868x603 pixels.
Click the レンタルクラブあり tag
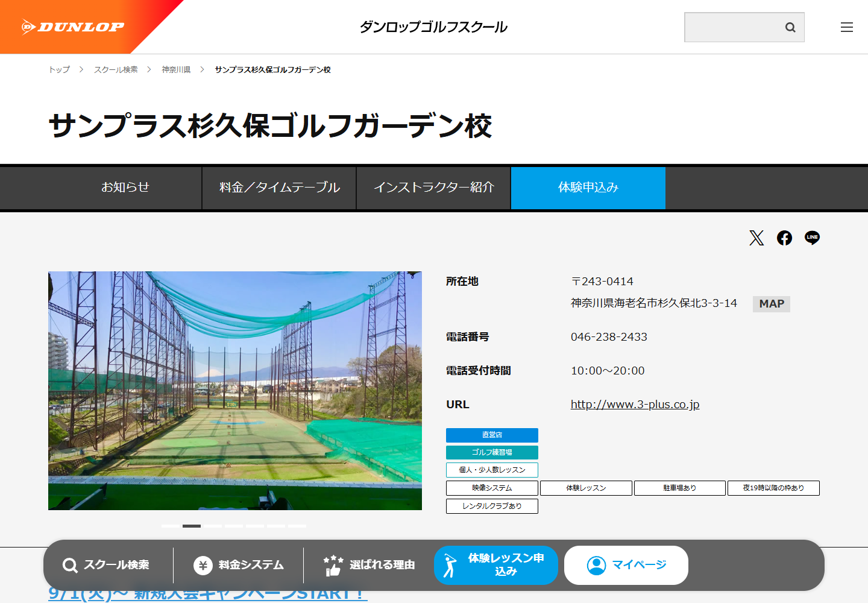pyautogui.click(x=492, y=506)
